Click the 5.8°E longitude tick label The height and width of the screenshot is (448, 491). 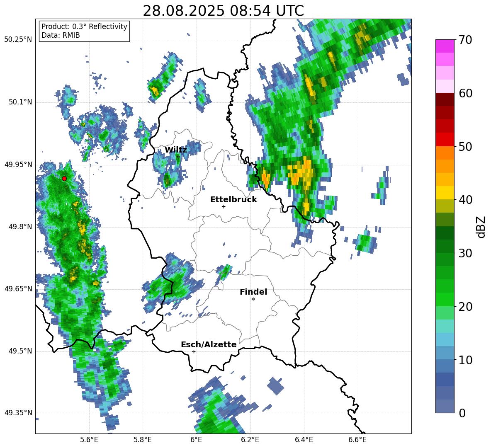point(143,440)
